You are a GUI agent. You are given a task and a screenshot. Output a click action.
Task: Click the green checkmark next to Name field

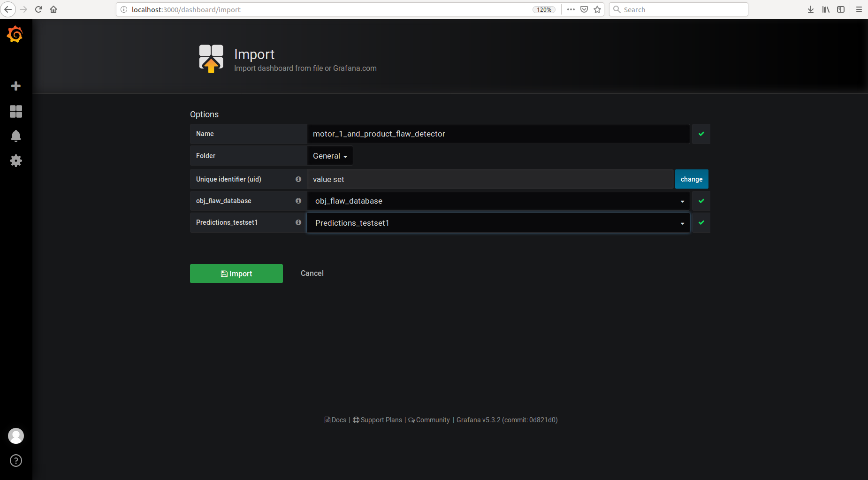[701, 134]
